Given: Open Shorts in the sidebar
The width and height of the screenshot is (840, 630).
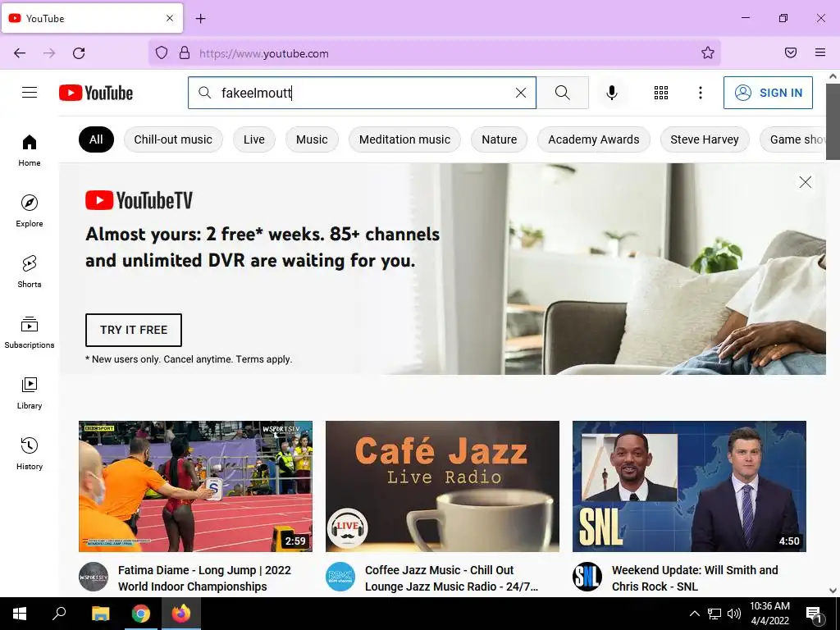Looking at the screenshot, I should (x=30, y=272).
